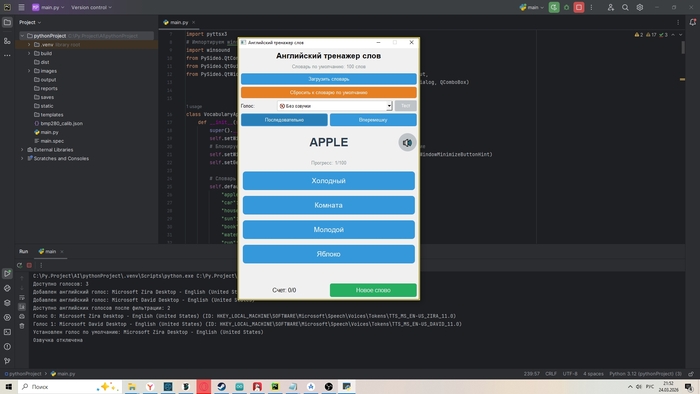
Task: Choose the answer Молодой
Action: click(x=329, y=230)
